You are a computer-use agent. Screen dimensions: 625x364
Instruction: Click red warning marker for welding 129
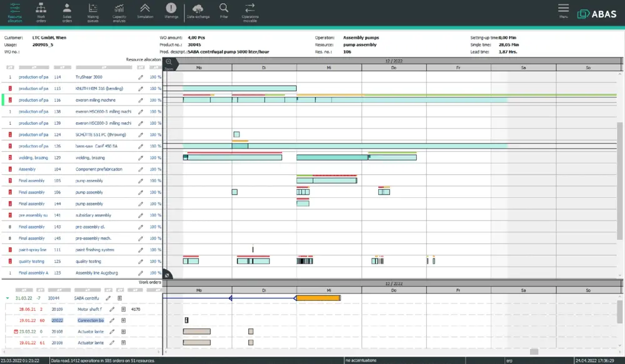(10, 158)
